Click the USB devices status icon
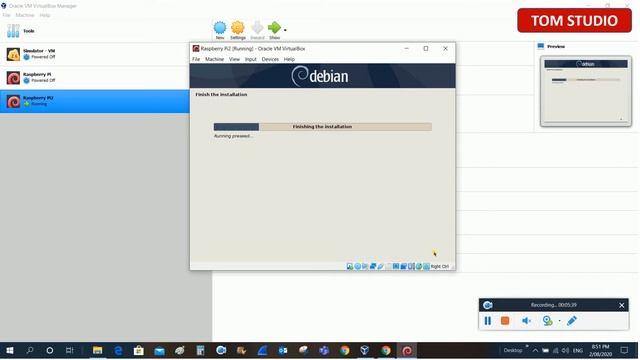Image resolution: width=640 pixels, height=360 pixels. tap(380, 267)
